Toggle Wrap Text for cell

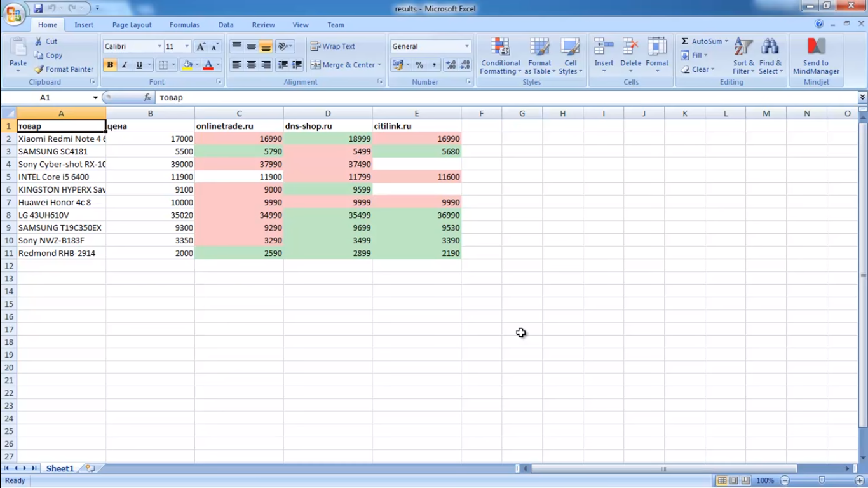click(x=333, y=46)
